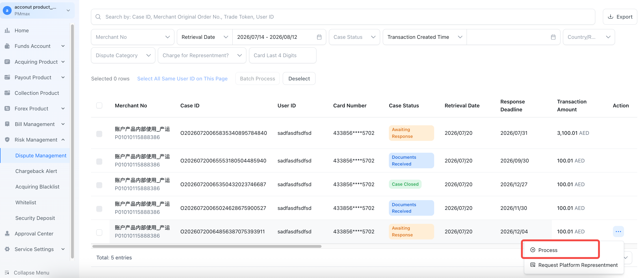Expand the account switcher chevron
The width and height of the screenshot is (644, 278).
(x=68, y=10)
